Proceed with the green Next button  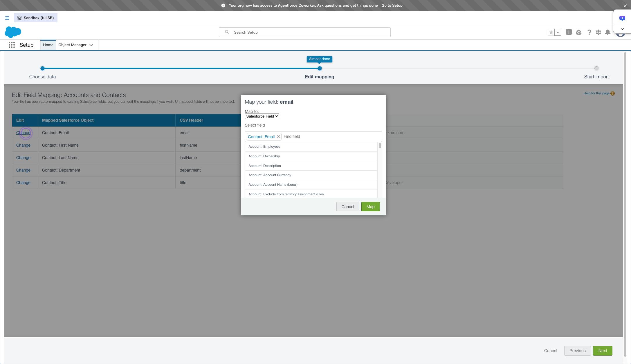(x=603, y=351)
